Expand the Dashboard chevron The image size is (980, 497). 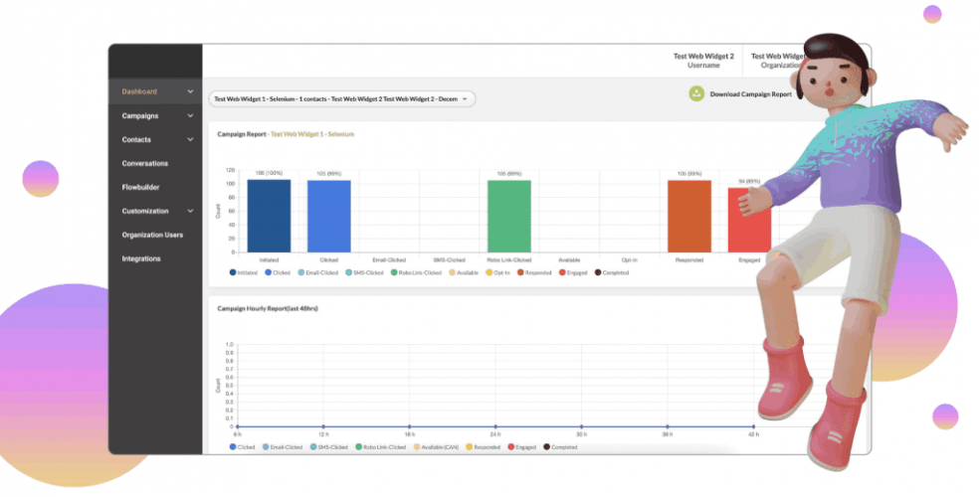190,91
